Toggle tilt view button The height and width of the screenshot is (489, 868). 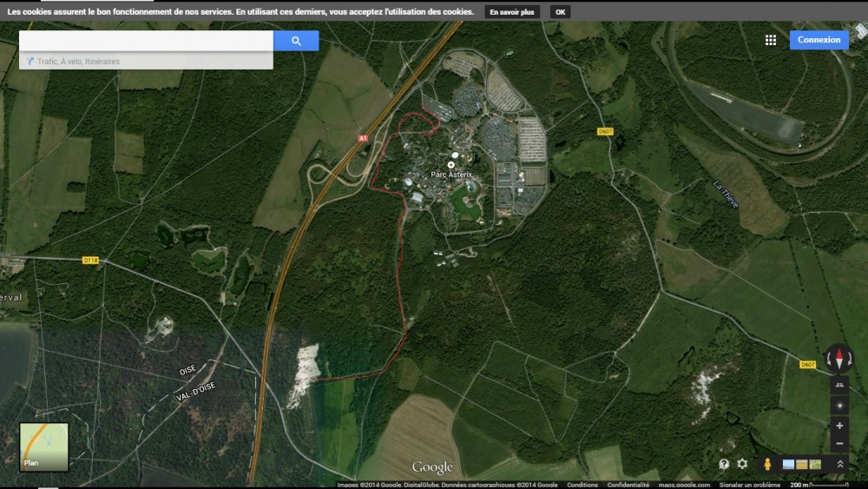(839, 385)
